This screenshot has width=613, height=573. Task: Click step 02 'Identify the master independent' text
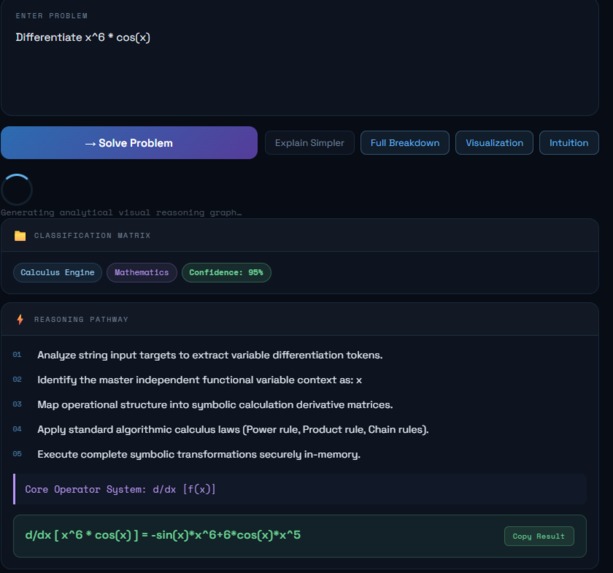[199, 380]
